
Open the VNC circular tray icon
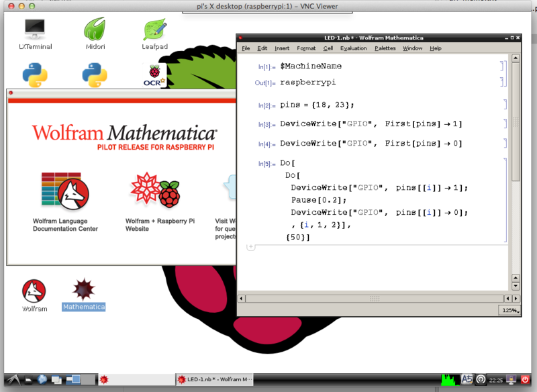click(481, 379)
